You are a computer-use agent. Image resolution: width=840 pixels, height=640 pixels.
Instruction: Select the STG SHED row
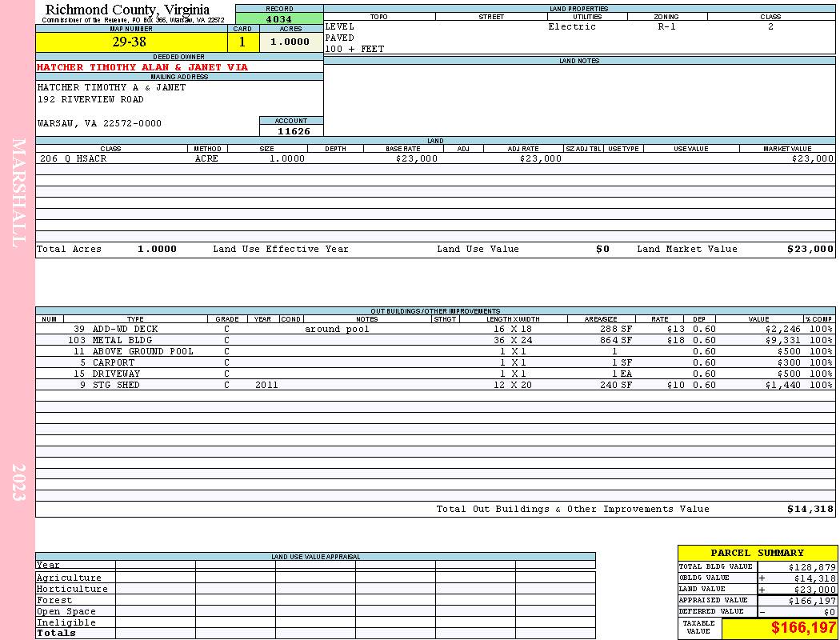[x=435, y=385]
